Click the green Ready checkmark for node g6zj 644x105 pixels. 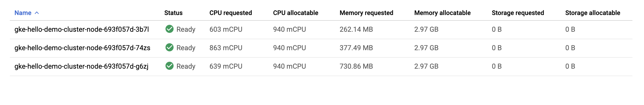tap(170, 66)
